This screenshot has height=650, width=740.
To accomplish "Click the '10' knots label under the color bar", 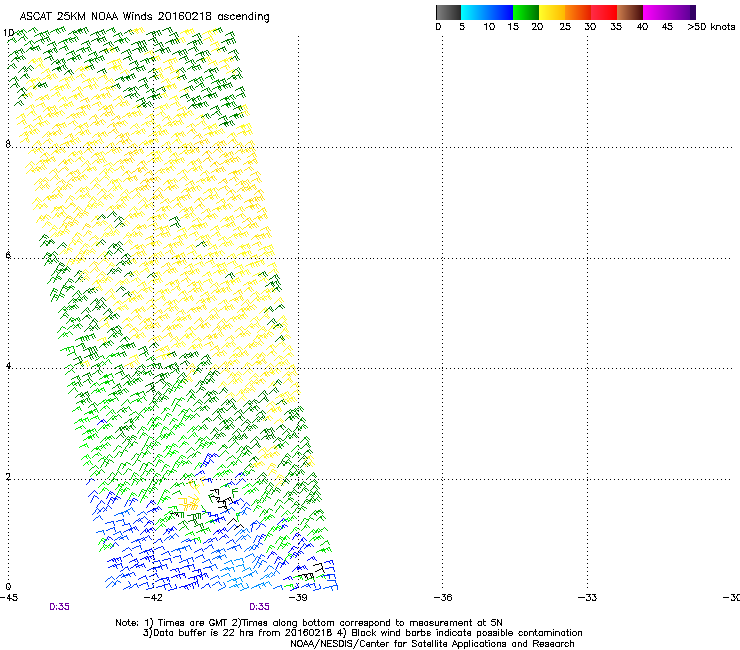I will [x=489, y=27].
